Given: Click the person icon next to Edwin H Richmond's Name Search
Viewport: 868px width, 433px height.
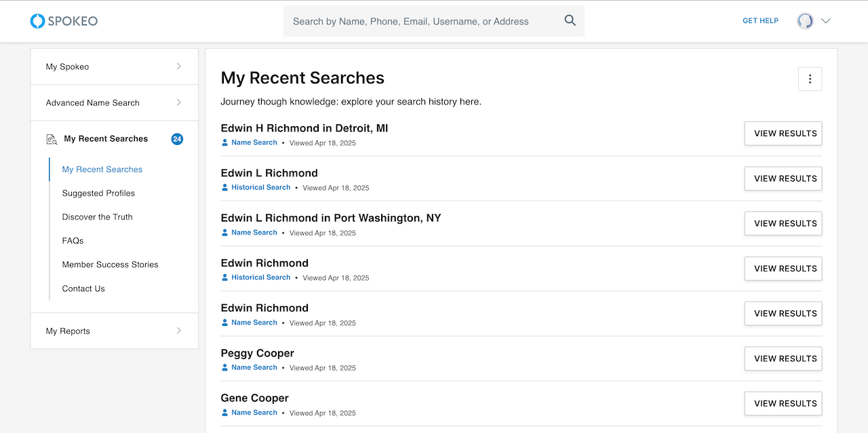Looking at the screenshot, I should click(x=224, y=142).
